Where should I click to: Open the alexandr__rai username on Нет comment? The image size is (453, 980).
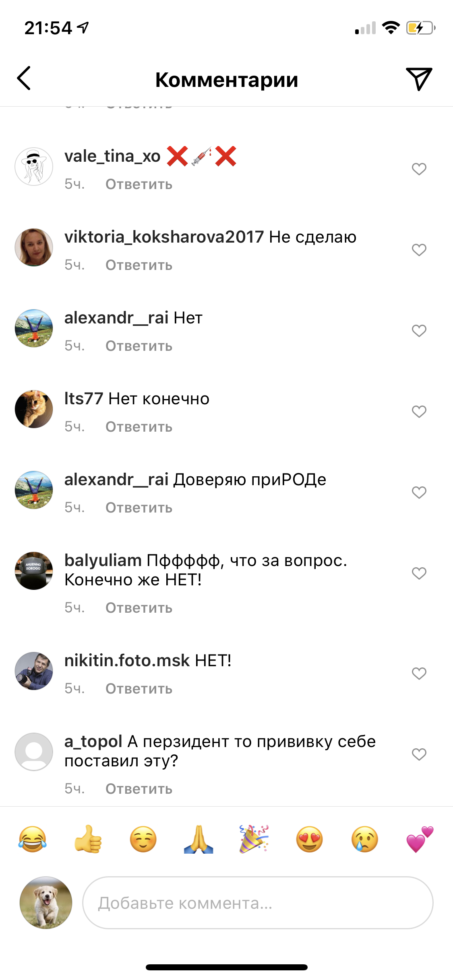coord(116,318)
